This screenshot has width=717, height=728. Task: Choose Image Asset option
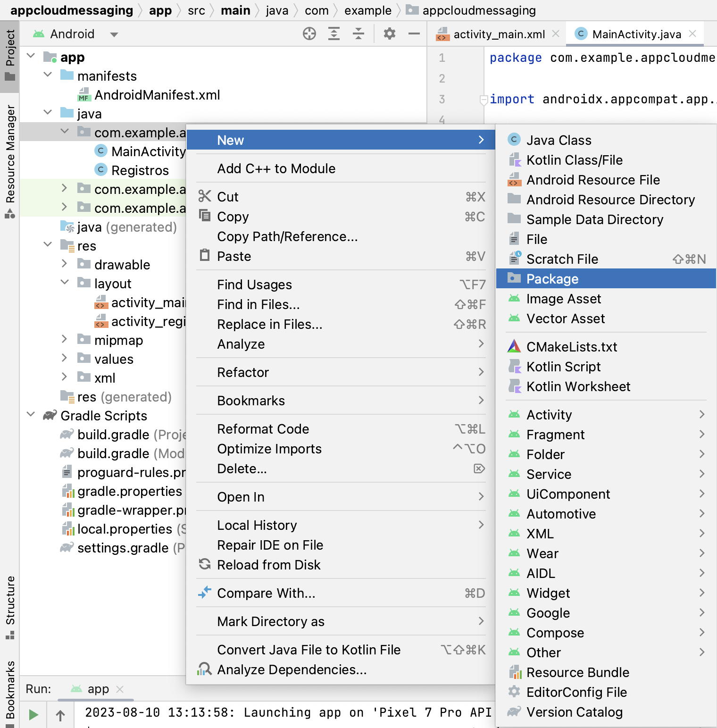(x=606, y=299)
